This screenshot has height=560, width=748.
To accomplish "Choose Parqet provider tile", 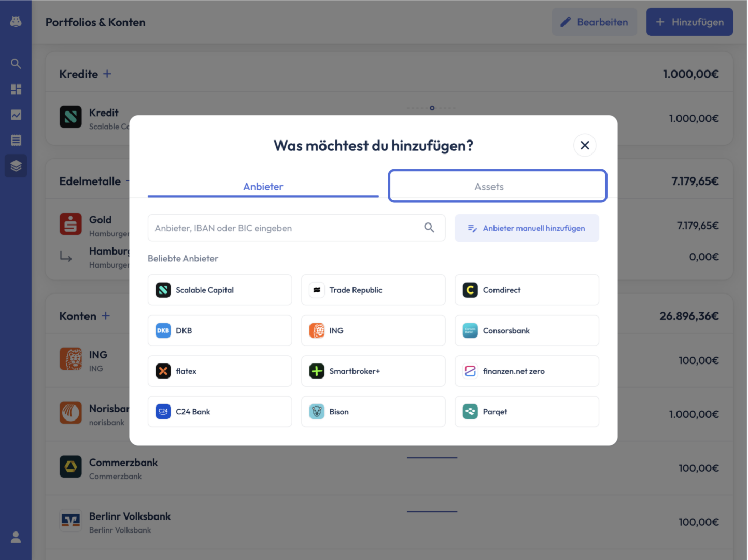I will (x=527, y=412).
